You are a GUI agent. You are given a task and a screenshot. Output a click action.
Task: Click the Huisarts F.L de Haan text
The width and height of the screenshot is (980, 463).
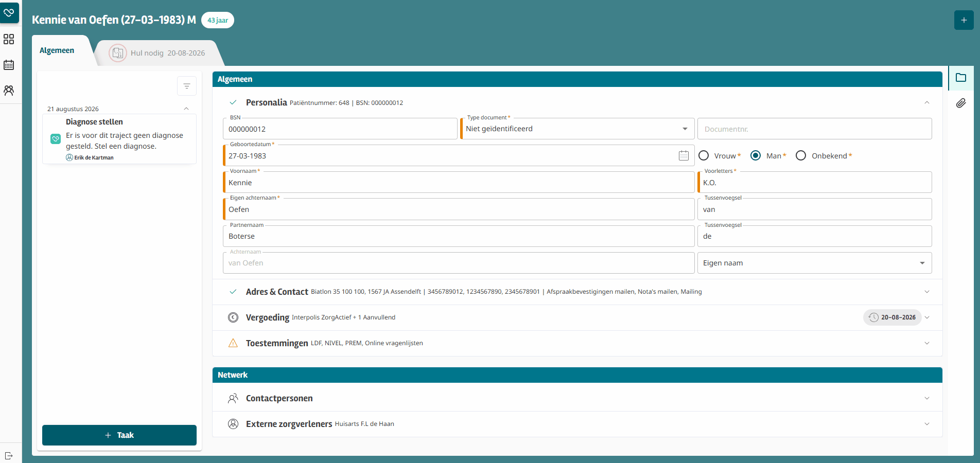coord(364,424)
